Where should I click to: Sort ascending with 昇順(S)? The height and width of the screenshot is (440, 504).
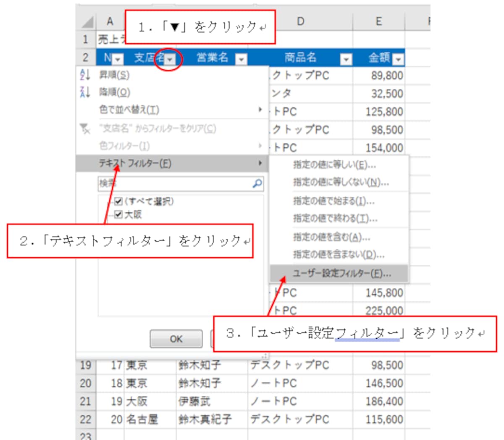click(172, 75)
